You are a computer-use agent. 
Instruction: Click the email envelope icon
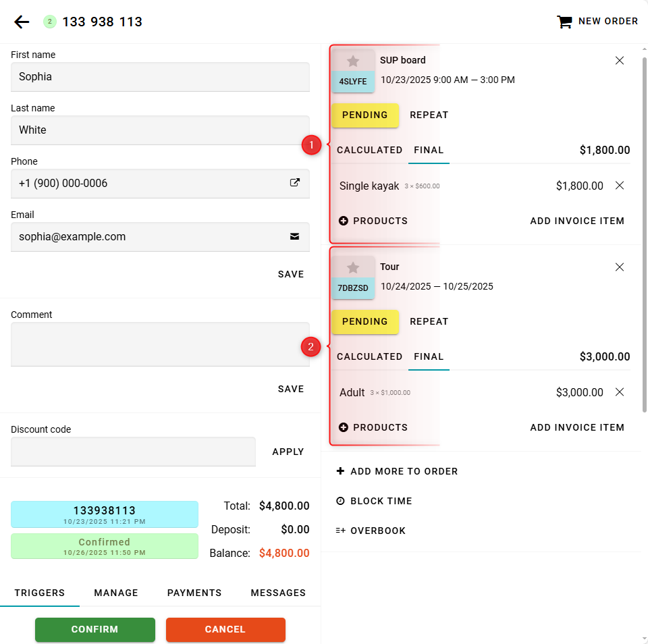294,236
